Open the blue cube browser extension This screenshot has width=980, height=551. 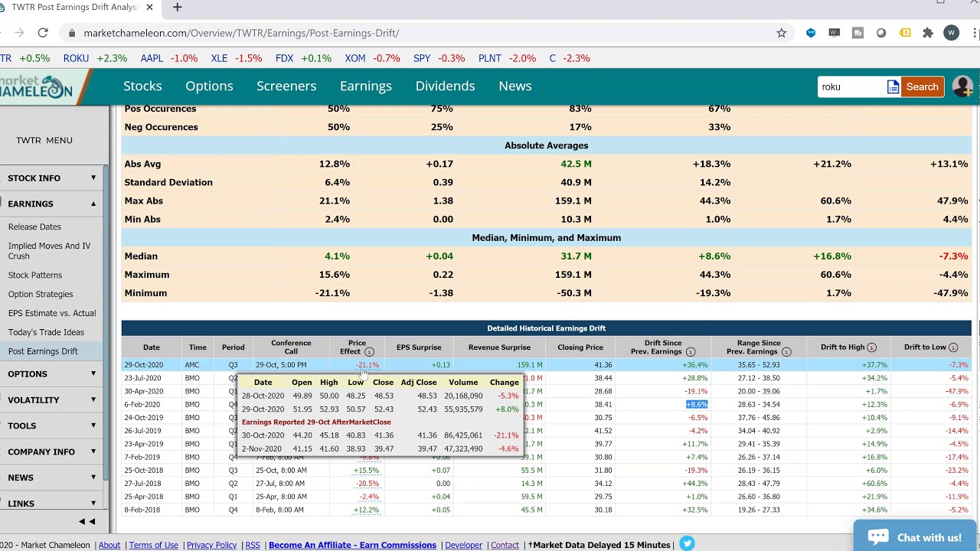(x=811, y=33)
